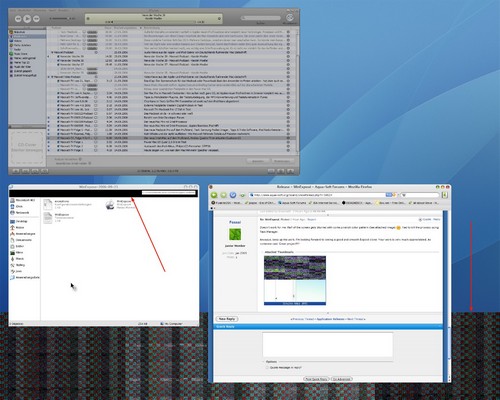This screenshot has width=500, height=400.
Task: Open the Application Releases forum link
Action: (330, 319)
